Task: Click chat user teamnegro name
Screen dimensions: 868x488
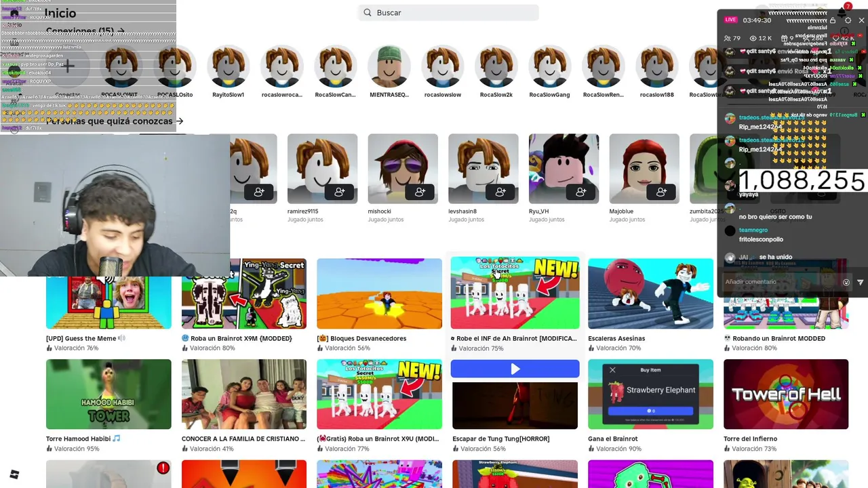Action: click(x=753, y=230)
